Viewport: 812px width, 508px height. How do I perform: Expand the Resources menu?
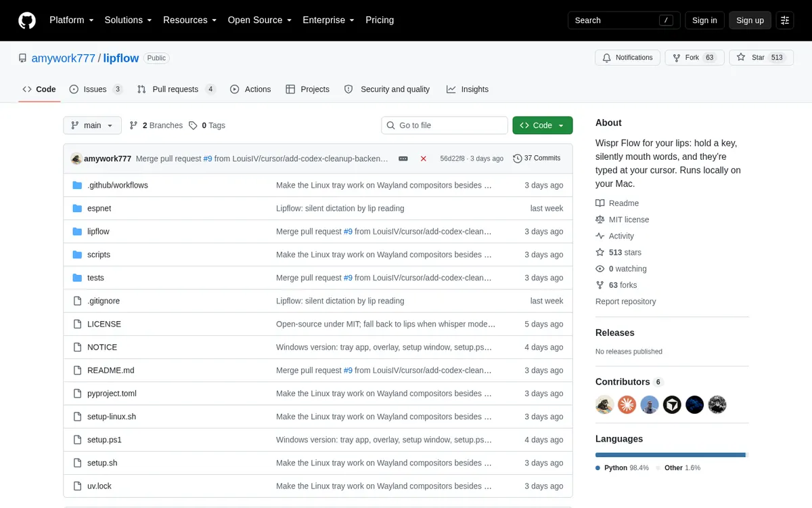tap(190, 20)
